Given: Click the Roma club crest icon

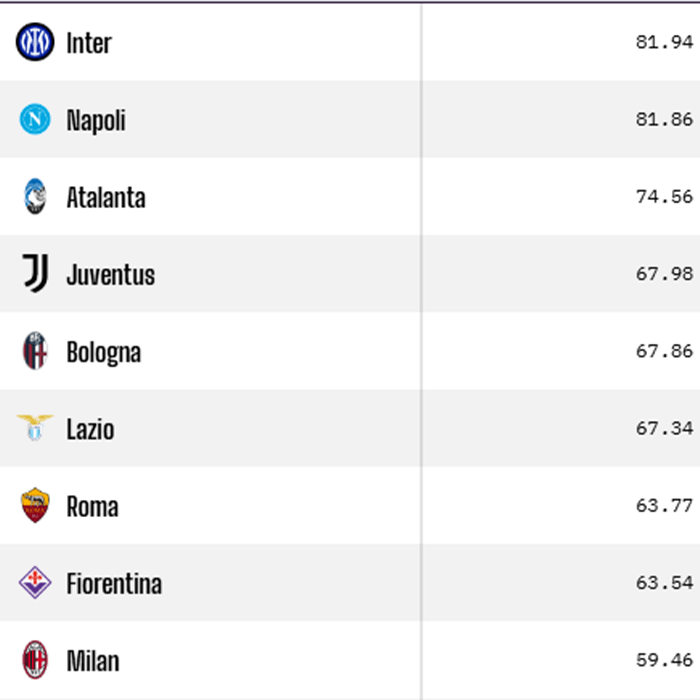Looking at the screenshot, I should coord(35,506).
